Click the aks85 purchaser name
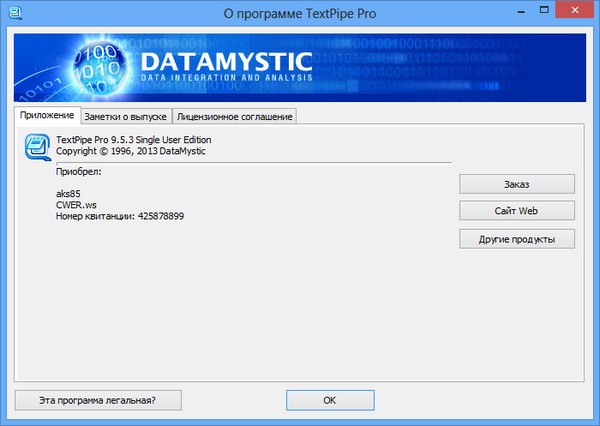This screenshot has width=600, height=426. [69, 193]
